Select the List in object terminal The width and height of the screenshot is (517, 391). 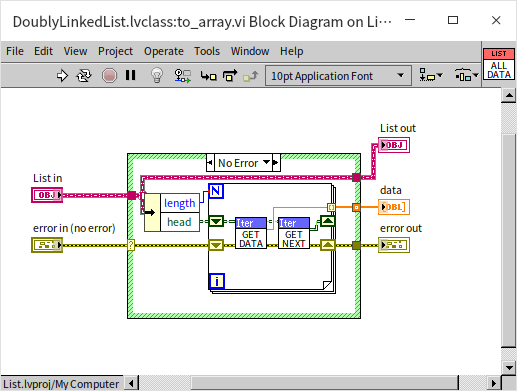47,195
